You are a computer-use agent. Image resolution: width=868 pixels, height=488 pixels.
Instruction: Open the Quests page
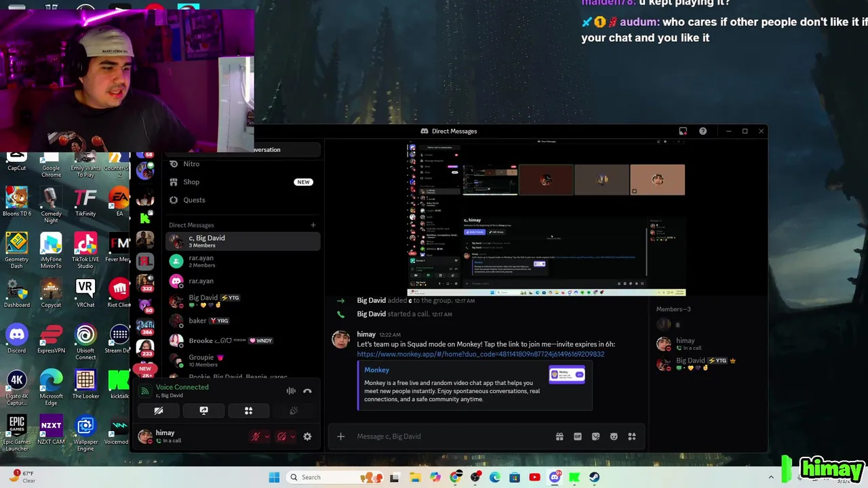tap(243, 200)
